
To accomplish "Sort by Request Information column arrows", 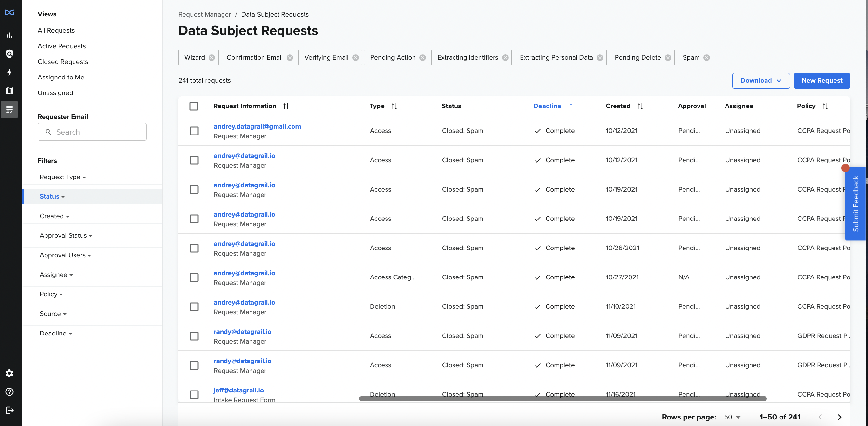I will click(x=286, y=106).
